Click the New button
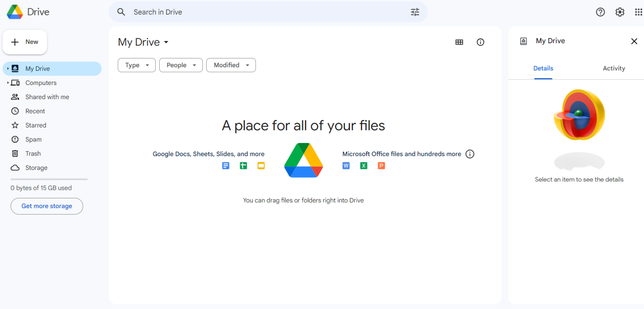Viewport: 644px width, 309px height. pyautogui.click(x=25, y=42)
